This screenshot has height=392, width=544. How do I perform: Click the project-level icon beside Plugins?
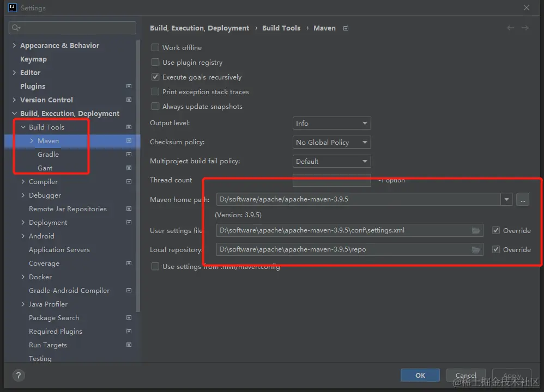coord(129,86)
